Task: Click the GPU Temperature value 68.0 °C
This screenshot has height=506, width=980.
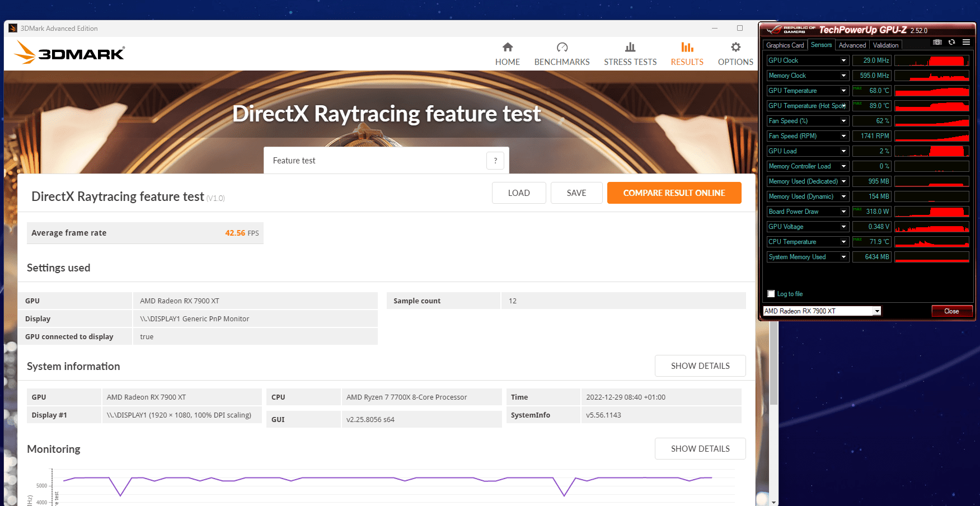Action: click(871, 91)
